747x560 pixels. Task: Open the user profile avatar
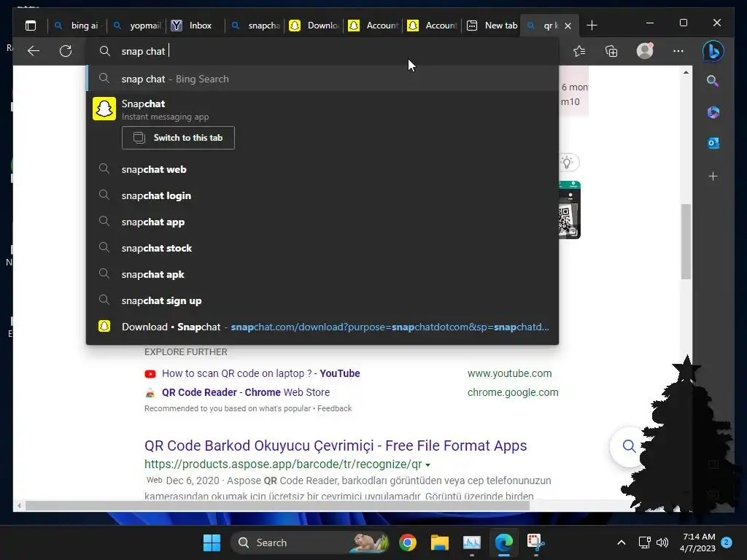click(x=645, y=51)
